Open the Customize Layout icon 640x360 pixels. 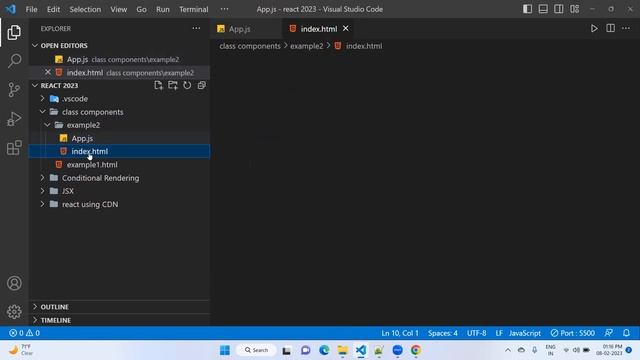[x=575, y=9]
